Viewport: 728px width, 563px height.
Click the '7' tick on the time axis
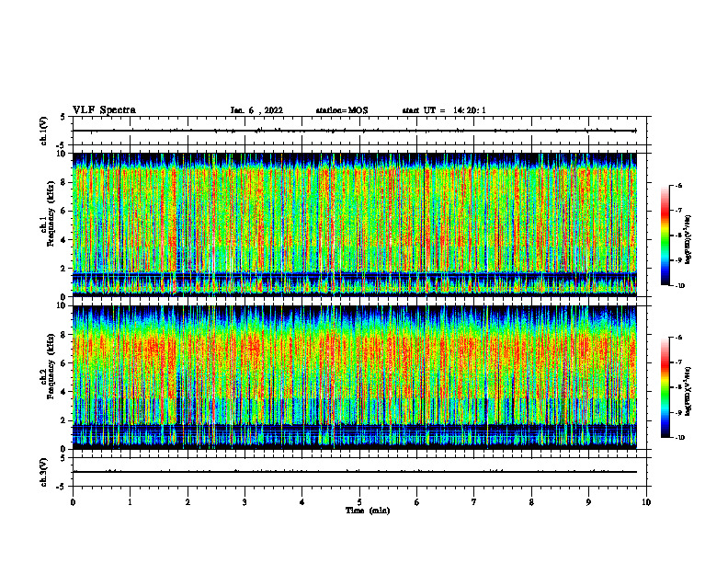[x=474, y=502]
